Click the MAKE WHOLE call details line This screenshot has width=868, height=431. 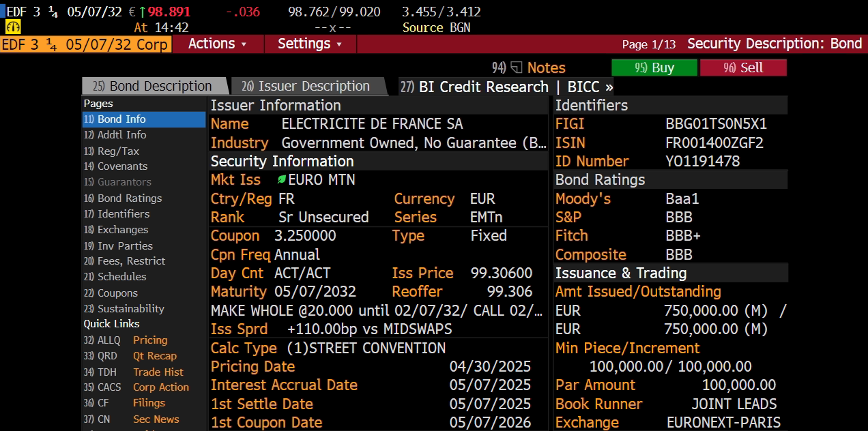point(377,310)
